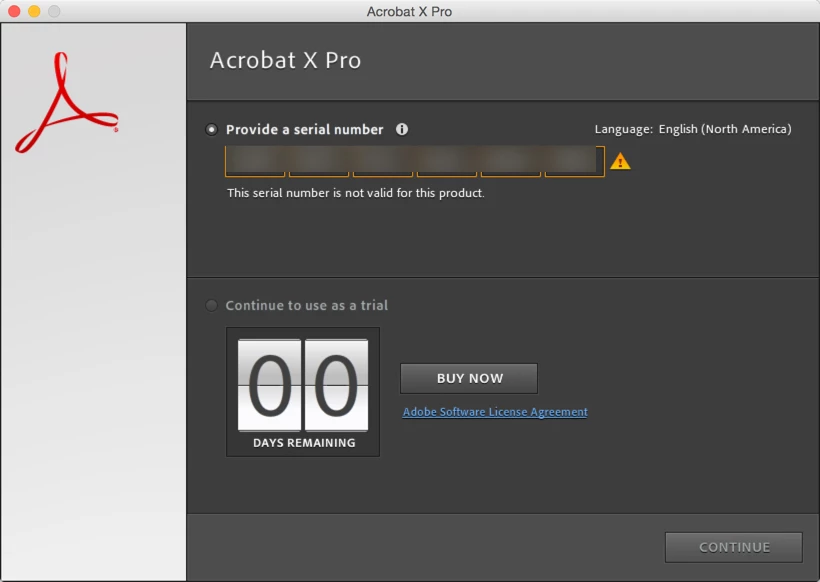The width and height of the screenshot is (820, 582).
Task: Click the red Adobe Acrobat logo
Action: tap(67, 102)
